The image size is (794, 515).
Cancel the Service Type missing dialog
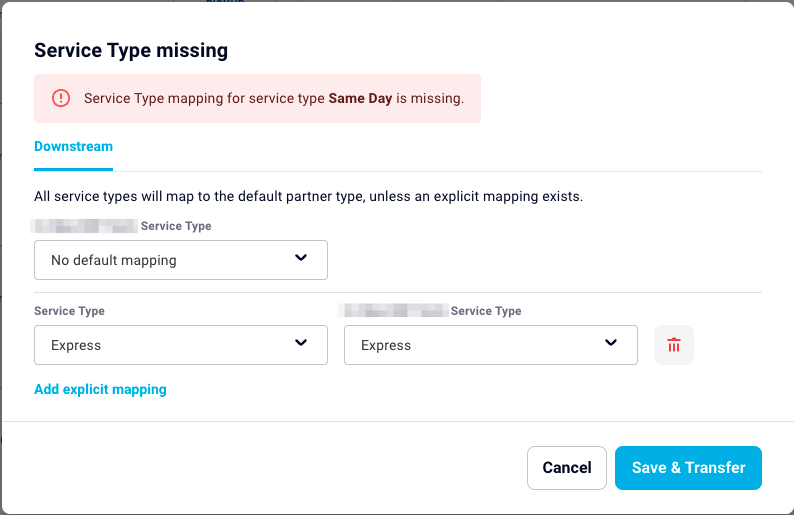click(x=567, y=467)
